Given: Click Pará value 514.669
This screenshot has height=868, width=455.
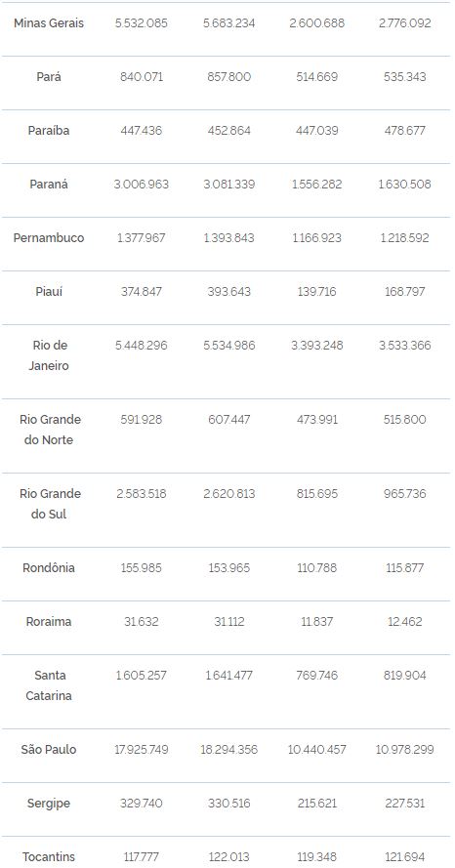Looking at the screenshot, I should tap(317, 77).
